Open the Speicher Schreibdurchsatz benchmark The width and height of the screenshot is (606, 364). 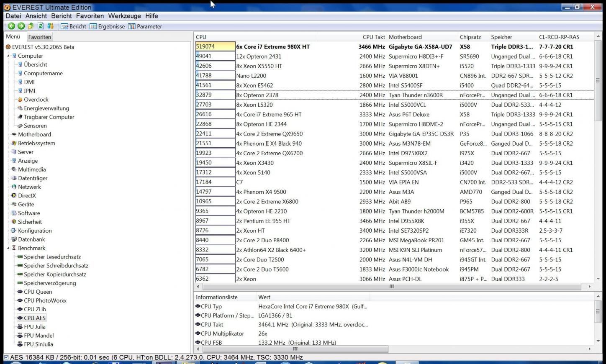(x=53, y=266)
